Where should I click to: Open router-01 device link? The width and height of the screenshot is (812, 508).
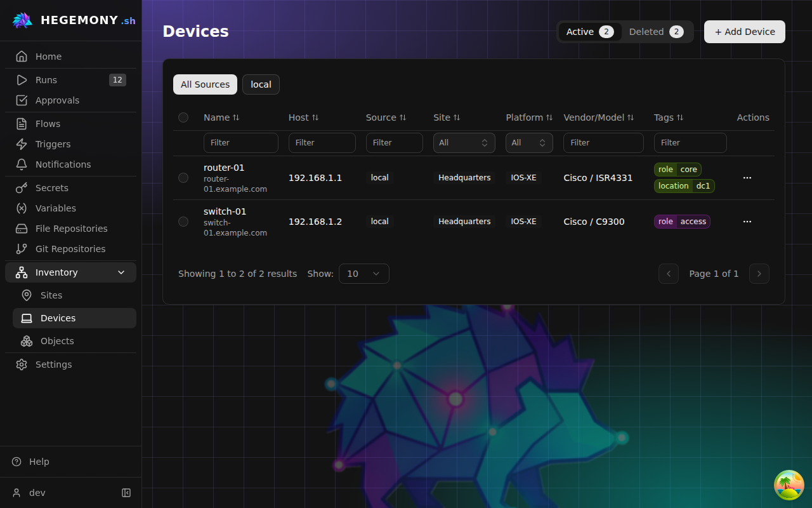[x=224, y=168]
